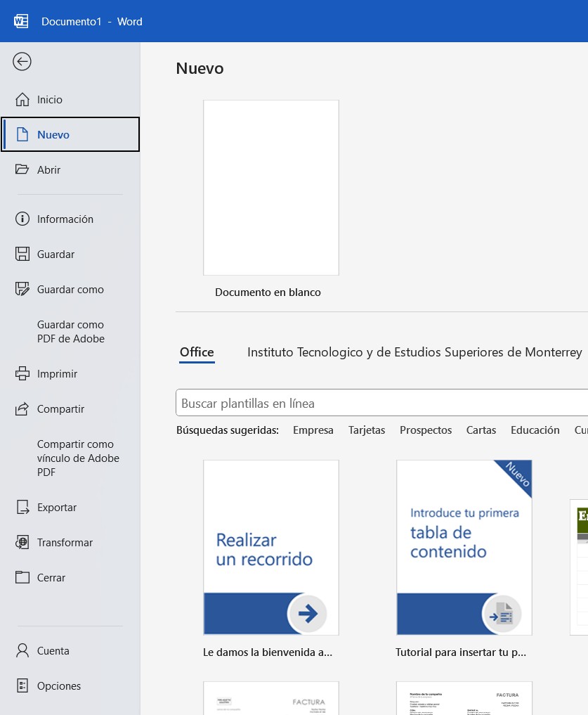Click the Imprimir label in the sidebar
Viewport: 588px width, 715px height.
point(57,373)
